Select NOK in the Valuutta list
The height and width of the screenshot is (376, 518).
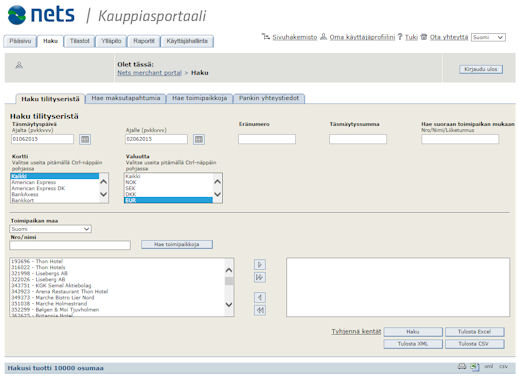pyautogui.click(x=168, y=182)
